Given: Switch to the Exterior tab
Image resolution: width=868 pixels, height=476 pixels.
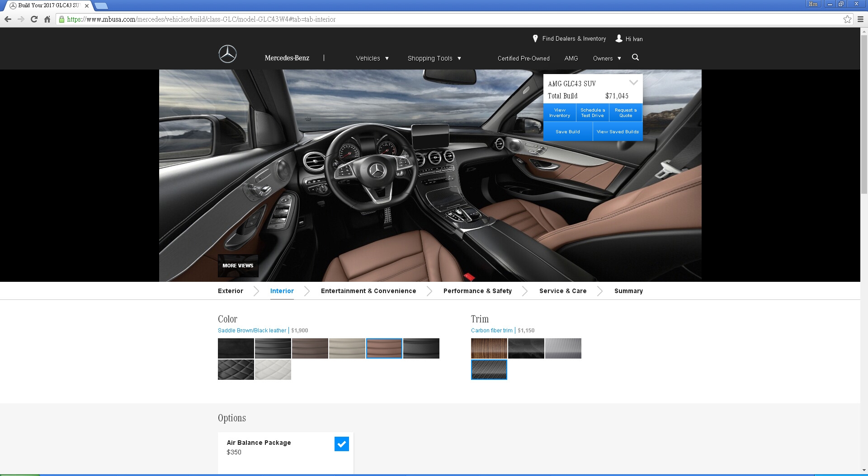Looking at the screenshot, I should pyautogui.click(x=231, y=291).
